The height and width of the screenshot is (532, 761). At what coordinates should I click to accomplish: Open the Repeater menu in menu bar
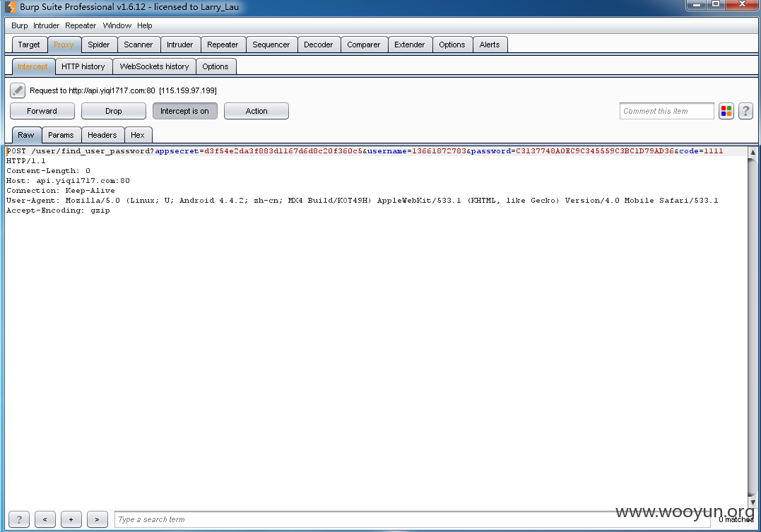81,25
